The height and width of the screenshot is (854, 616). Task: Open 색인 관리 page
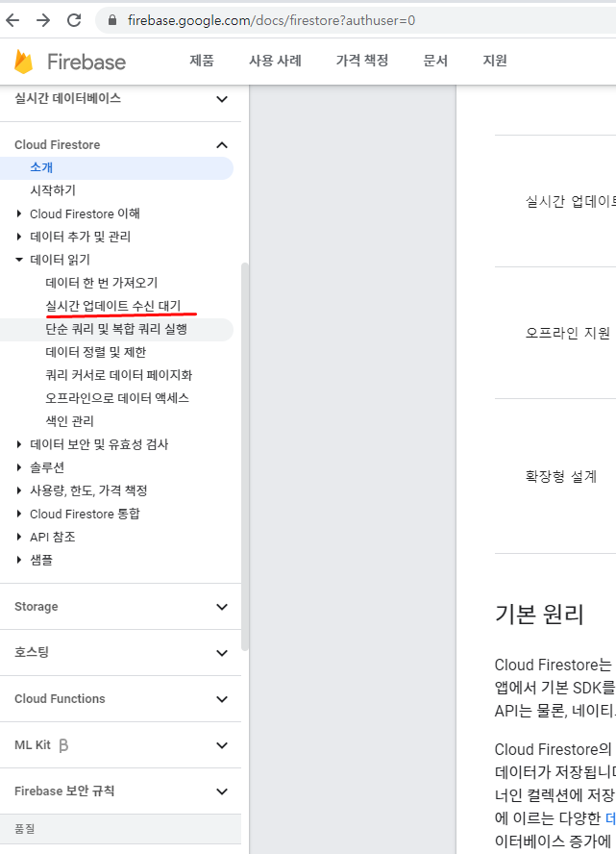tap(69, 421)
